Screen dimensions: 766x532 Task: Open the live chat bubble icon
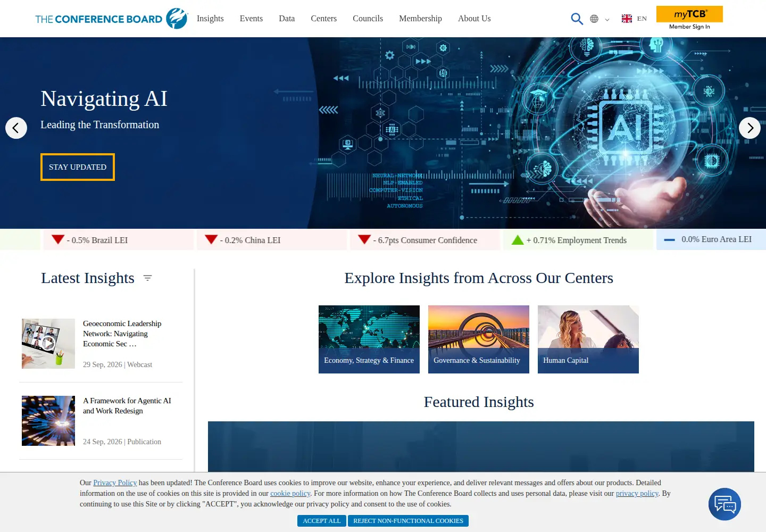(x=725, y=504)
